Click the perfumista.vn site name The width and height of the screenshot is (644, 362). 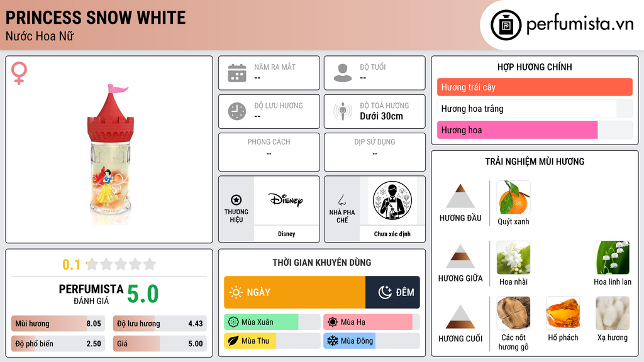point(579,24)
